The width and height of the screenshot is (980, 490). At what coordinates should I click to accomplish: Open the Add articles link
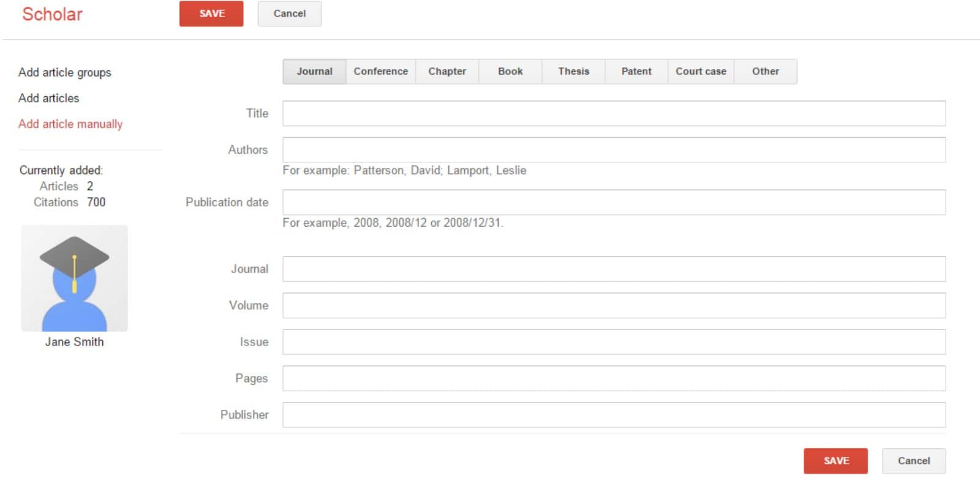49,98
